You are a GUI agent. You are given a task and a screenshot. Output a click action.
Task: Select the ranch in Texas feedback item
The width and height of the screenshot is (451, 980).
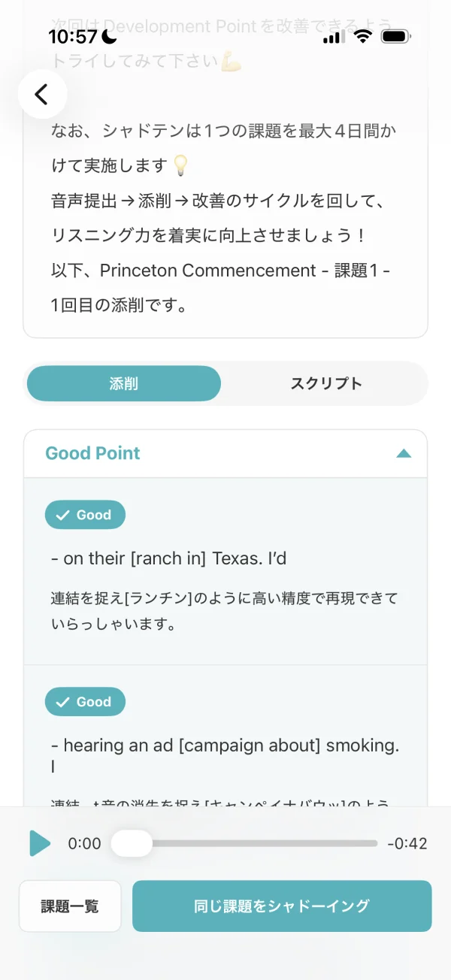[225, 571]
